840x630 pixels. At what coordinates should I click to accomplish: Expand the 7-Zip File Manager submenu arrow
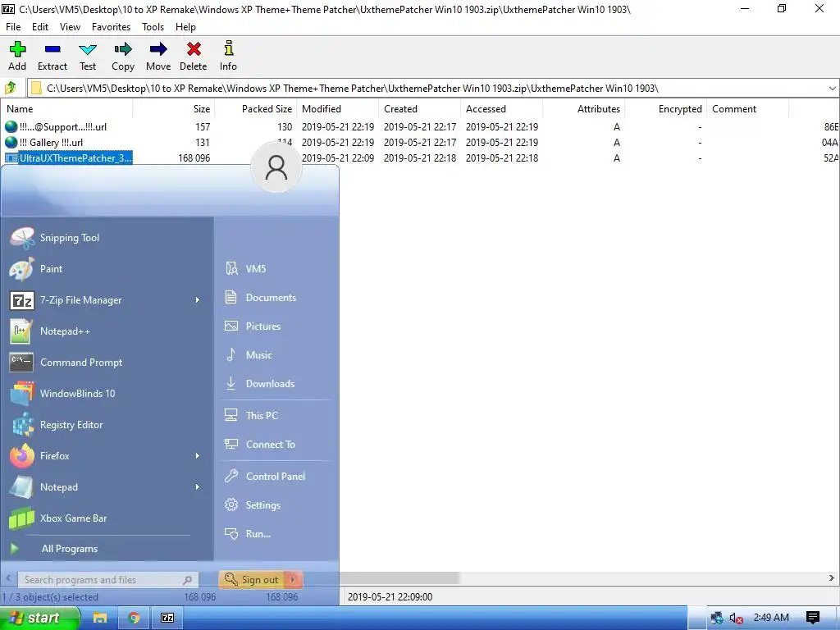(x=197, y=300)
